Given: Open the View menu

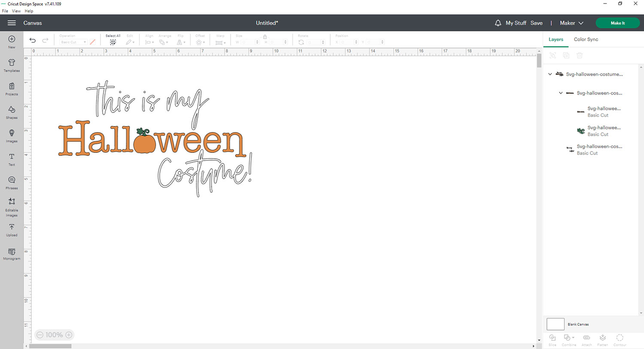Looking at the screenshot, I should (x=16, y=11).
